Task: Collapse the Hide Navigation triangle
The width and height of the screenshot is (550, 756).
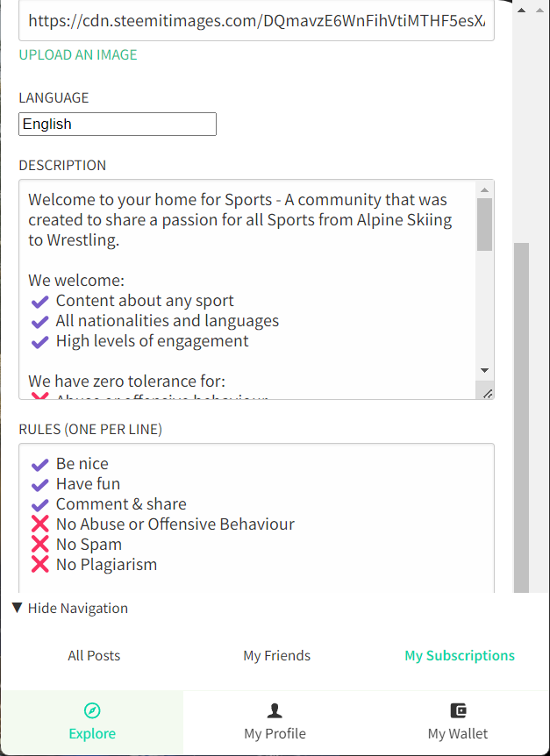Action: [18, 608]
